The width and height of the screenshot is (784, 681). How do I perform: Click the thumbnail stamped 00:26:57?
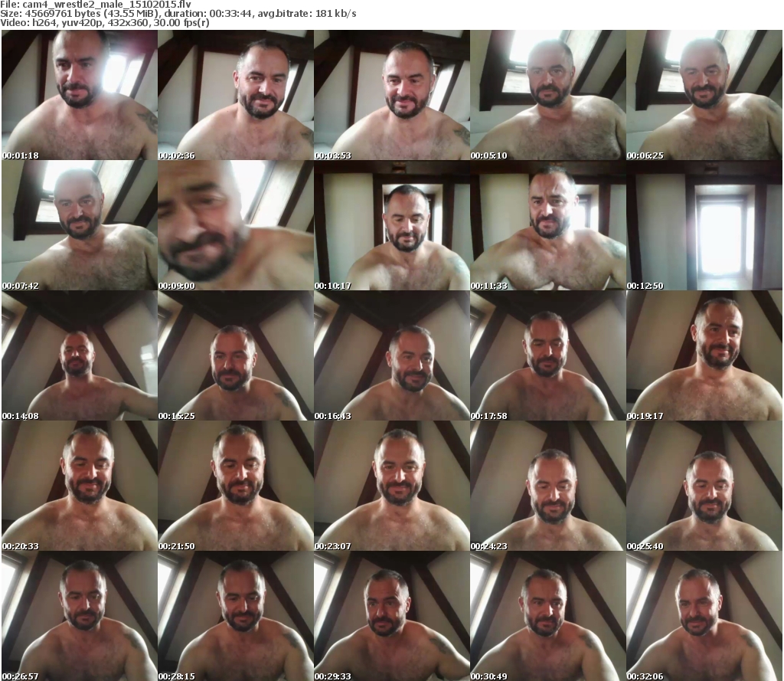pyautogui.click(x=80, y=616)
